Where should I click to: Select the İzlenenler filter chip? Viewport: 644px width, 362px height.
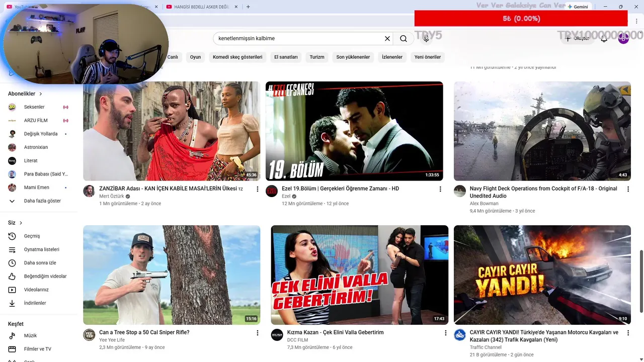392,57
